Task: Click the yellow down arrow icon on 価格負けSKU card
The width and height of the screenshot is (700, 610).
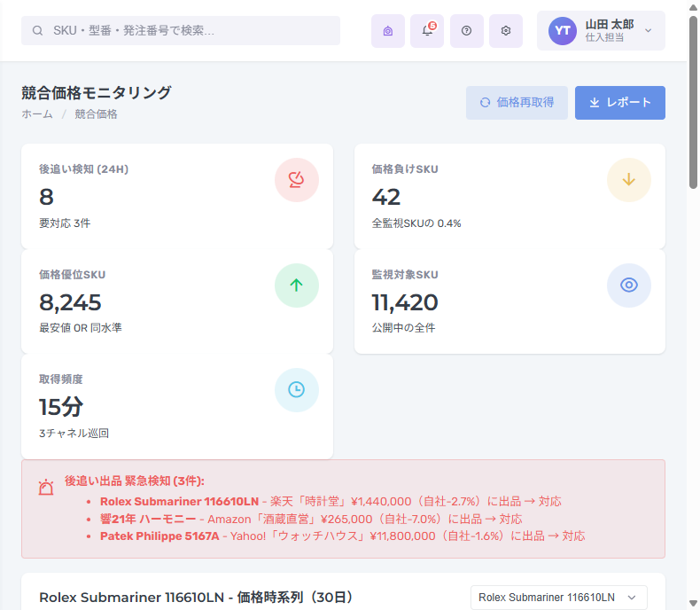Action: tap(628, 180)
